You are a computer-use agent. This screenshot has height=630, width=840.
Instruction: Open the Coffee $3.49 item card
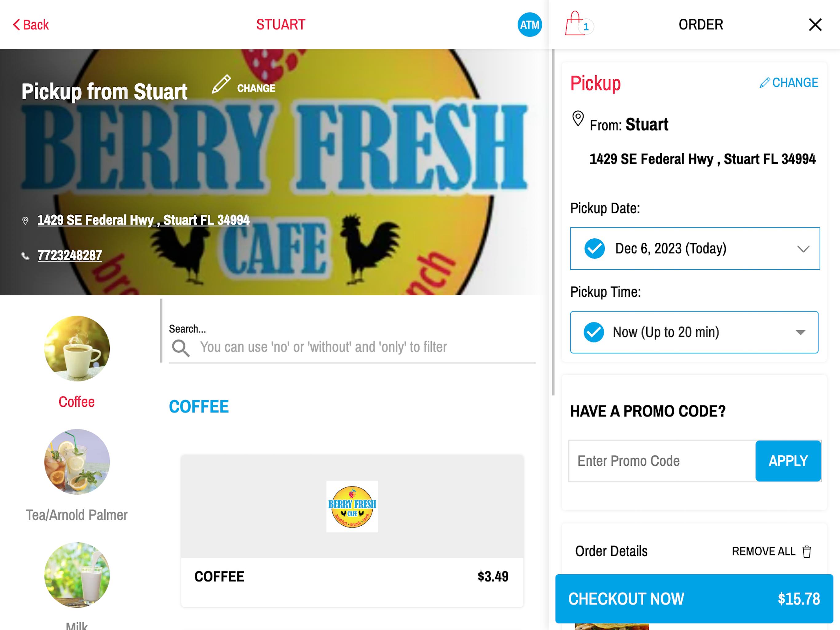point(352,530)
